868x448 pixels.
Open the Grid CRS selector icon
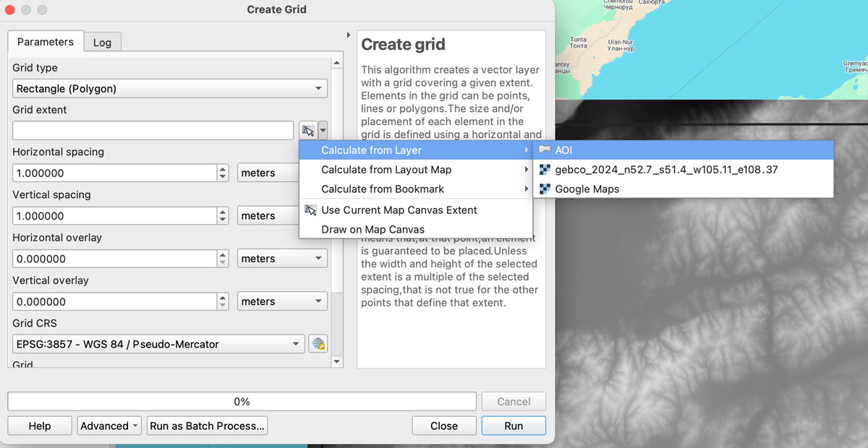click(318, 344)
